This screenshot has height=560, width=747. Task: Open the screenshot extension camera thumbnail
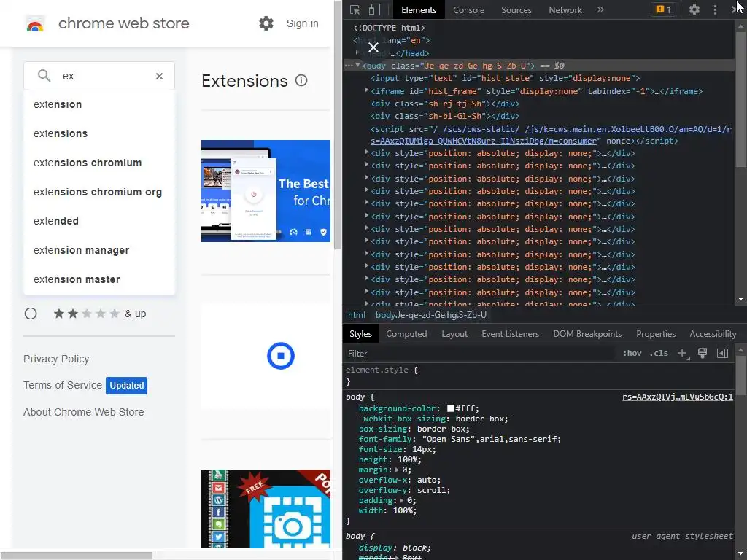(x=266, y=508)
